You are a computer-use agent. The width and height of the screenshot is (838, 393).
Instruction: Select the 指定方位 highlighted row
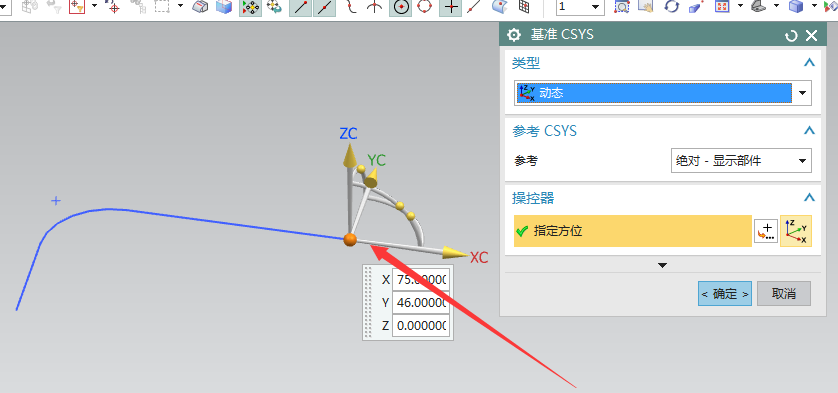point(633,231)
